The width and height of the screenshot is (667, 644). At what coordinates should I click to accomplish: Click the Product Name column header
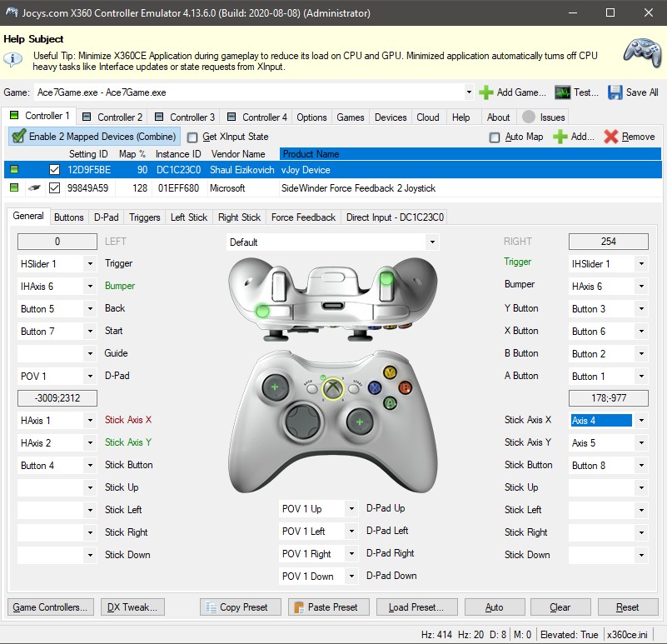pos(470,153)
